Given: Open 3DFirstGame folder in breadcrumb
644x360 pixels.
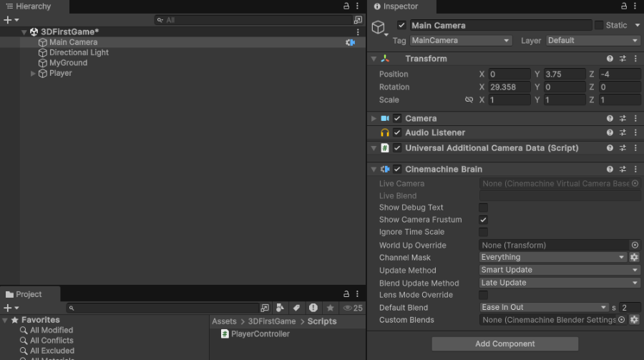Looking at the screenshot, I should (x=272, y=321).
